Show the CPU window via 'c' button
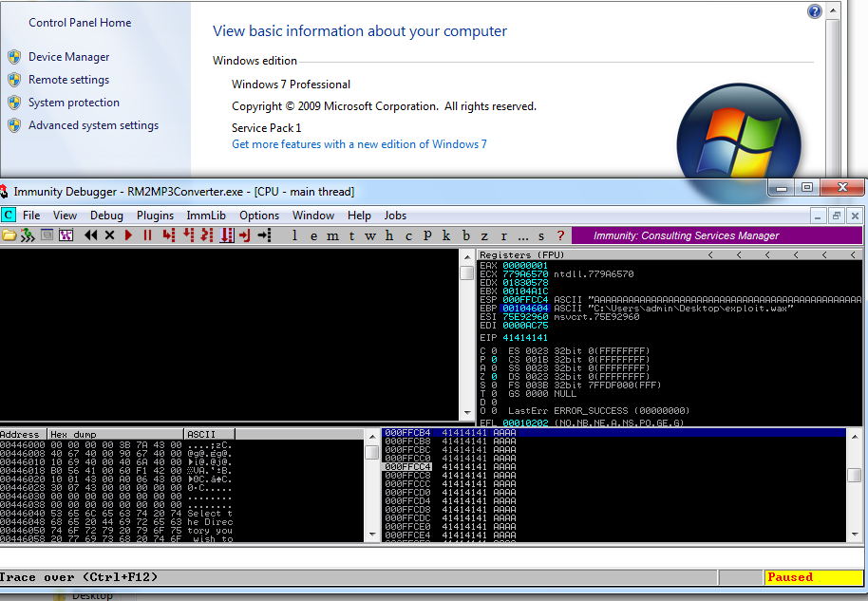 tap(408, 235)
